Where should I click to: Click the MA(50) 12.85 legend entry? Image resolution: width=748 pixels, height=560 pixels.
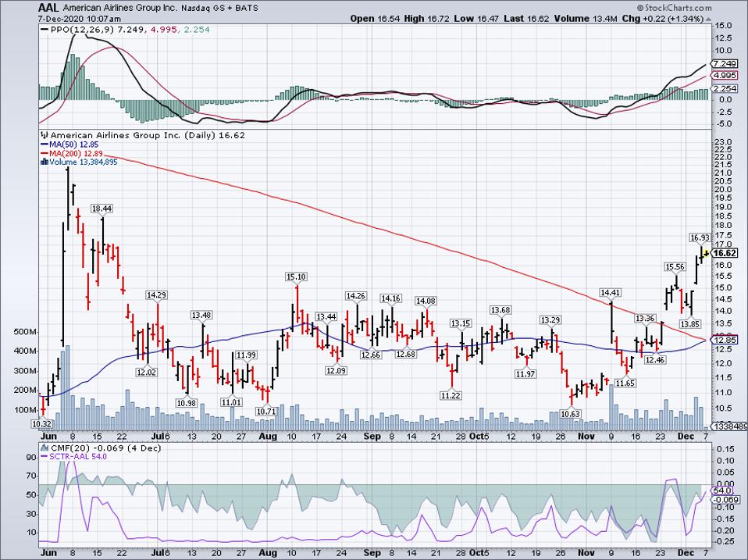[70, 144]
